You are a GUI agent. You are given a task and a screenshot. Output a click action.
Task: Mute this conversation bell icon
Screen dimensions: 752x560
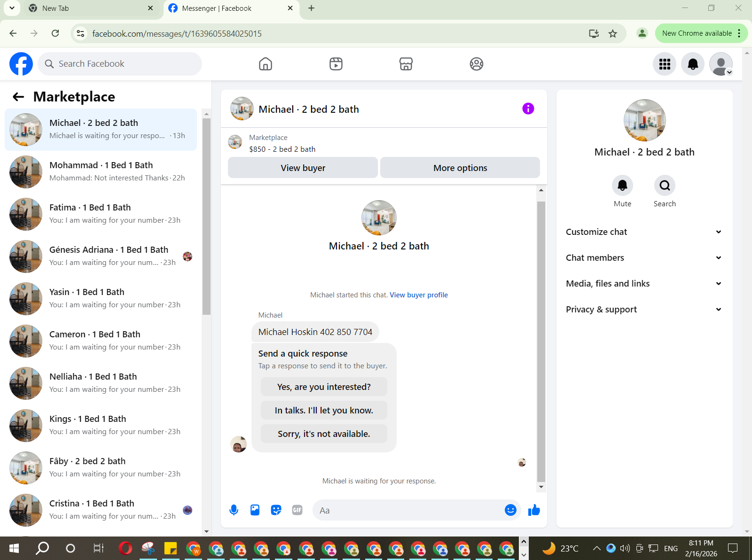pyautogui.click(x=622, y=186)
